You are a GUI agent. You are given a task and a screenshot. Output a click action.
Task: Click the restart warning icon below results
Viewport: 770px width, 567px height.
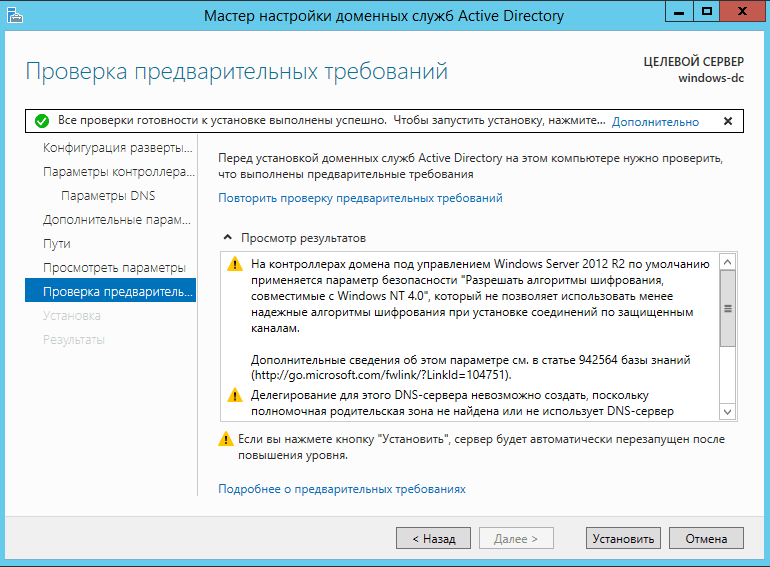(225, 439)
